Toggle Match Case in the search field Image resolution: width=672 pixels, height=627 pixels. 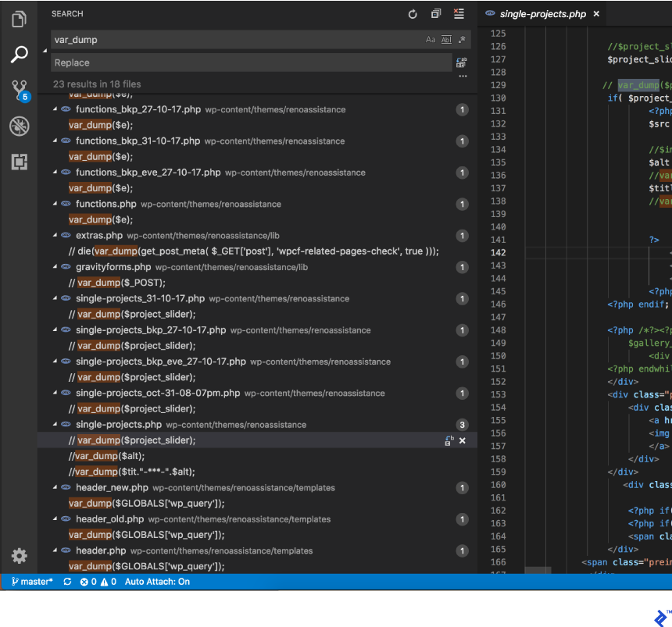pyautogui.click(x=431, y=39)
